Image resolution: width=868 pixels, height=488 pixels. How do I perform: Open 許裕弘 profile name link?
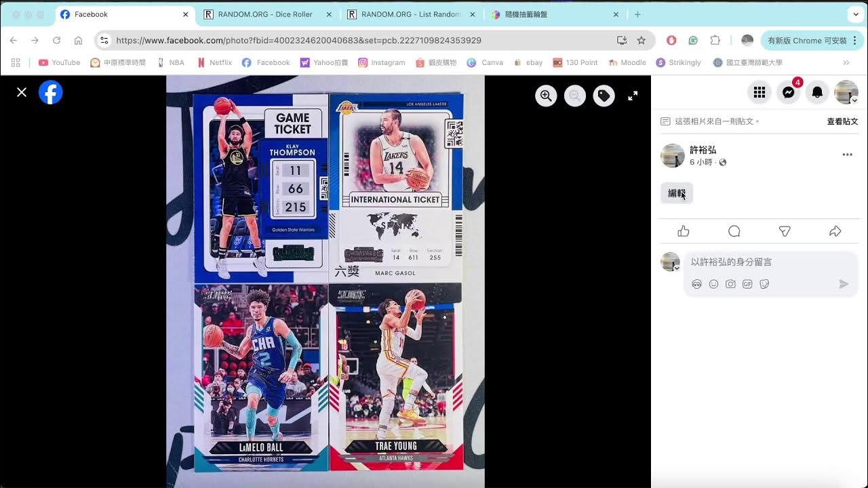click(x=703, y=150)
